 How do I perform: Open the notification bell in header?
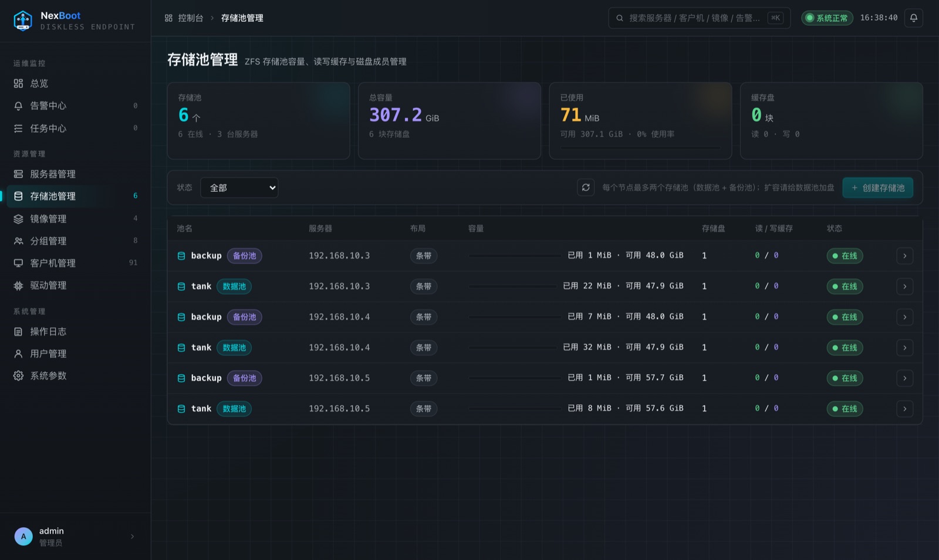(913, 18)
